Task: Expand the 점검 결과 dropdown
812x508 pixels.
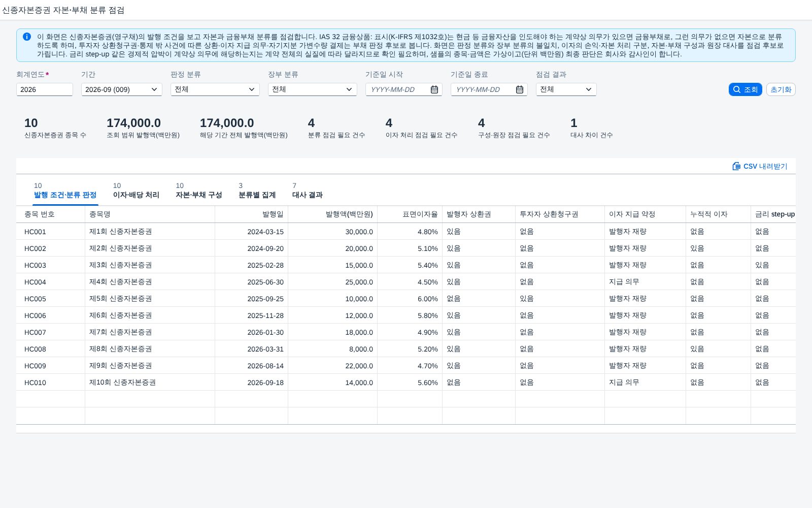Action: point(589,89)
